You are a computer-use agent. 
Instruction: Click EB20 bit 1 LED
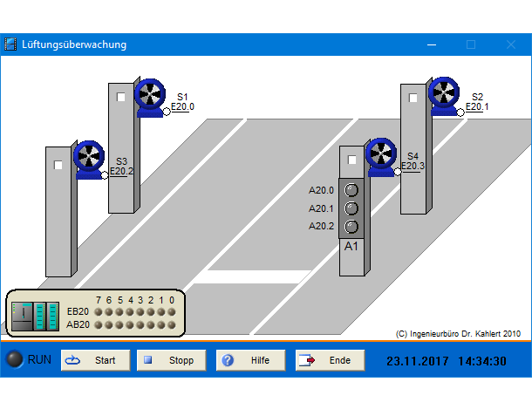coord(161,312)
